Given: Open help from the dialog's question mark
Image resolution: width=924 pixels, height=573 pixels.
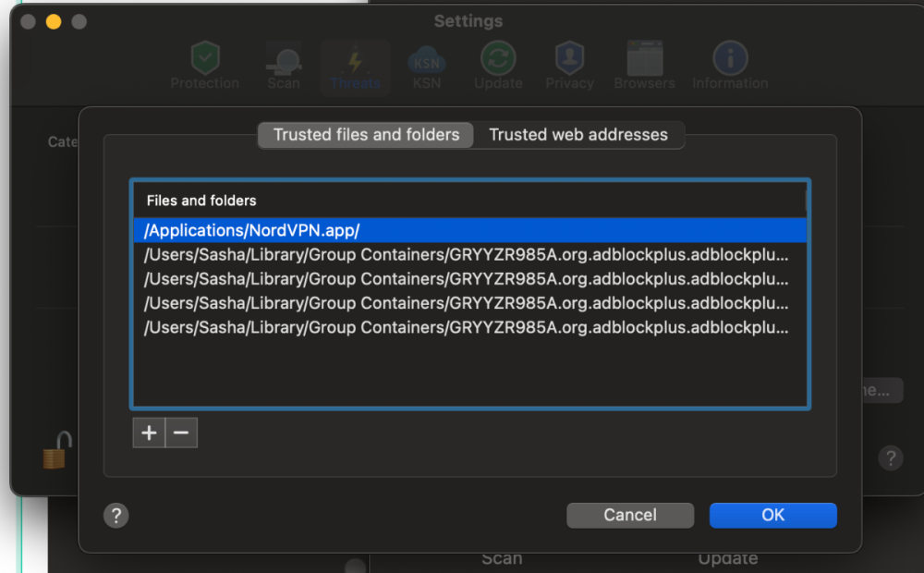Looking at the screenshot, I should [116, 515].
